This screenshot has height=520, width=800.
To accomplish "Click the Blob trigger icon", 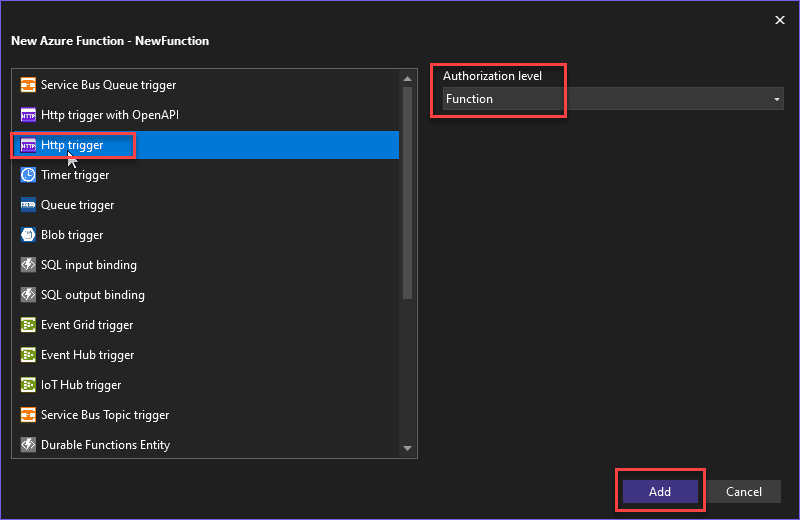I will click(x=28, y=235).
